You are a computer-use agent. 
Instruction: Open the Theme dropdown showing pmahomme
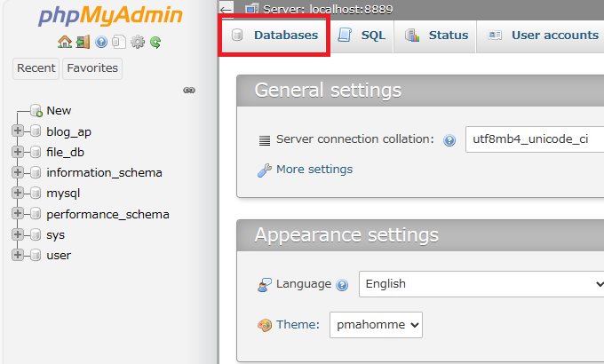pos(376,325)
